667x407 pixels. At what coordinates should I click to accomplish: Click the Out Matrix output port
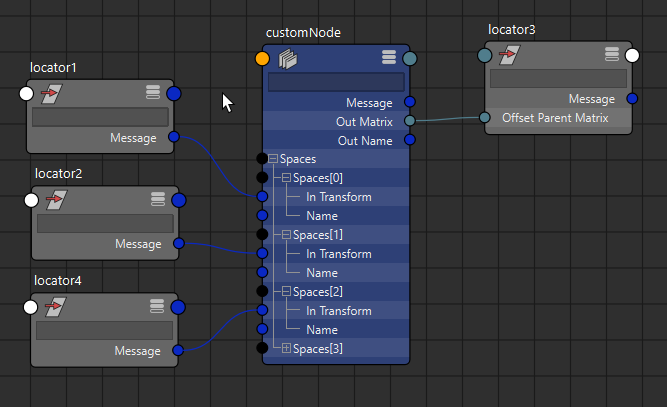[x=409, y=121]
